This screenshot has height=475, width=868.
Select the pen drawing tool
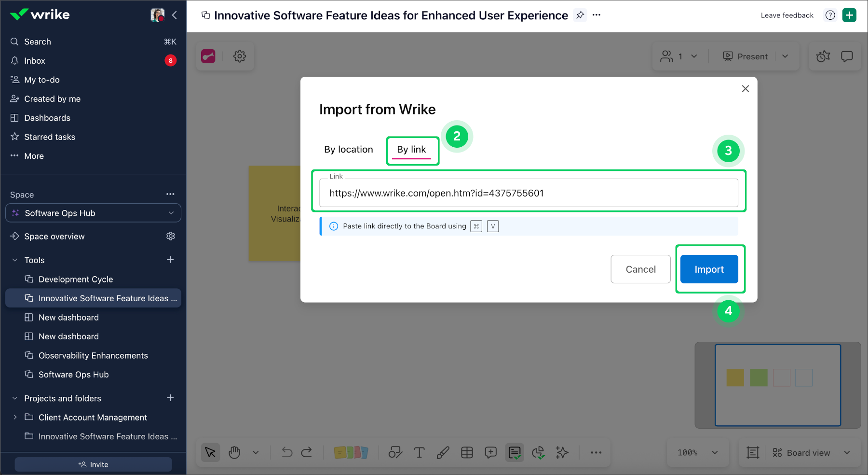(443, 453)
